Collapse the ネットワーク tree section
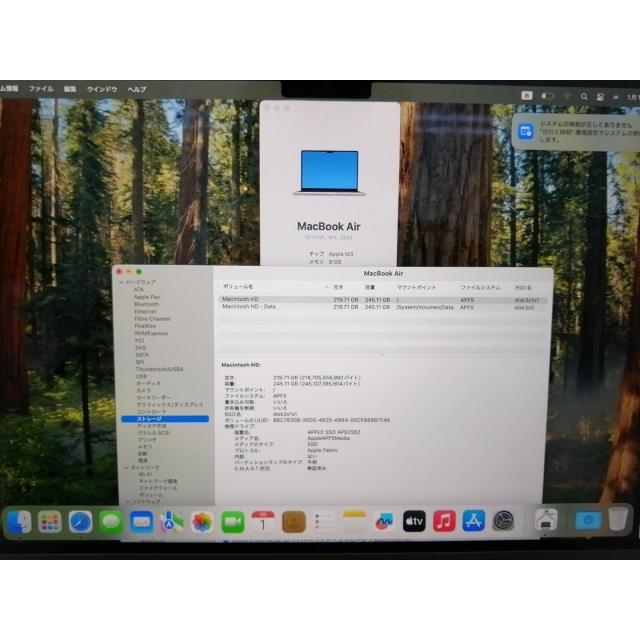The height and width of the screenshot is (640, 640). pyautogui.click(x=127, y=467)
